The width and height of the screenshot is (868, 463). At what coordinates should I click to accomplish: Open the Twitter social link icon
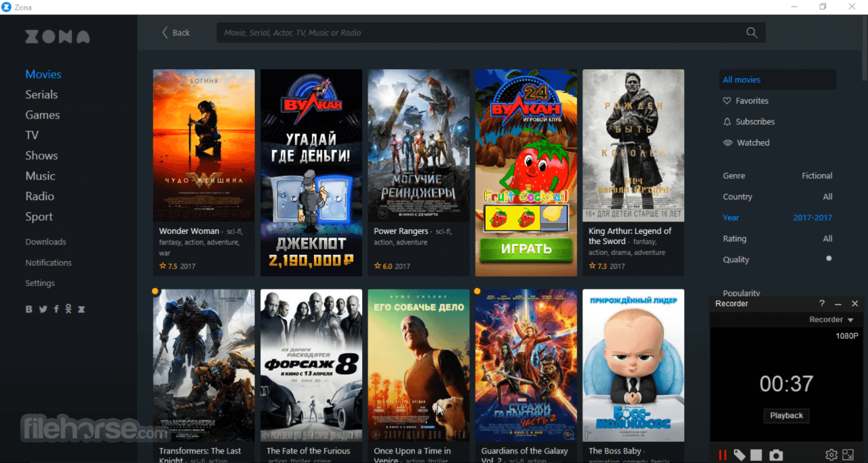[x=43, y=309]
